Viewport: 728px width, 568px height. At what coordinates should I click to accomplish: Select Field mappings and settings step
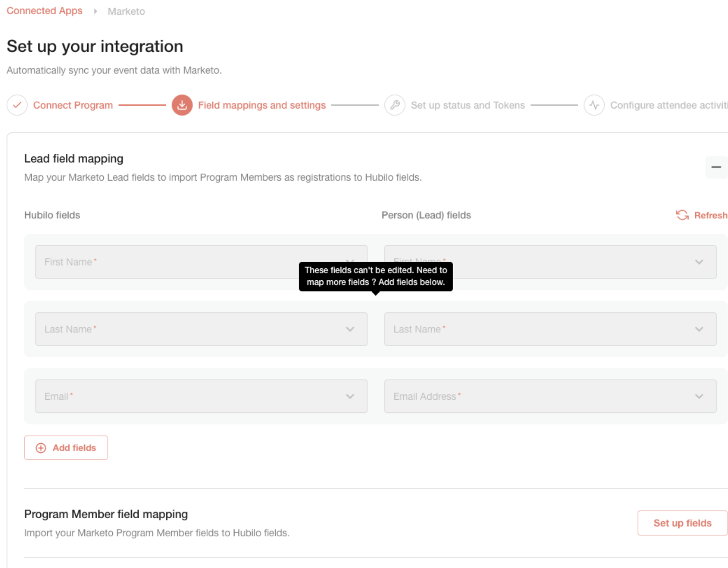click(262, 105)
